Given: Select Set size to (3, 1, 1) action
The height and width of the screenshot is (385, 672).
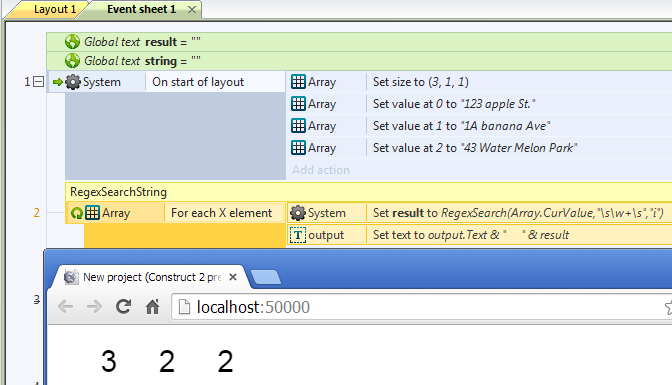Looking at the screenshot, I should (421, 82).
